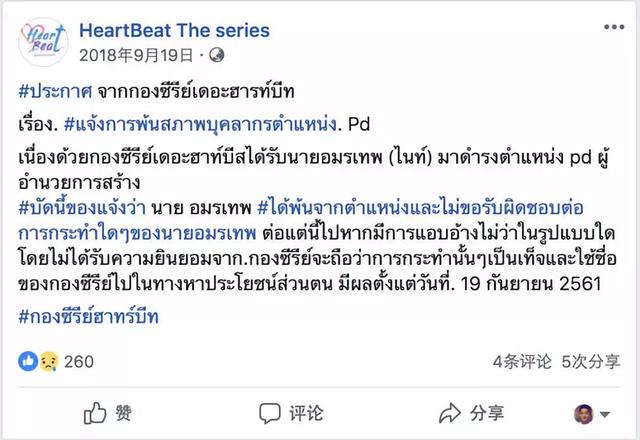Viewport: 640px width, 440px height.
Task: Open the #กองซีรีย์ฮาทร์บีท hashtag
Action: 88,316
